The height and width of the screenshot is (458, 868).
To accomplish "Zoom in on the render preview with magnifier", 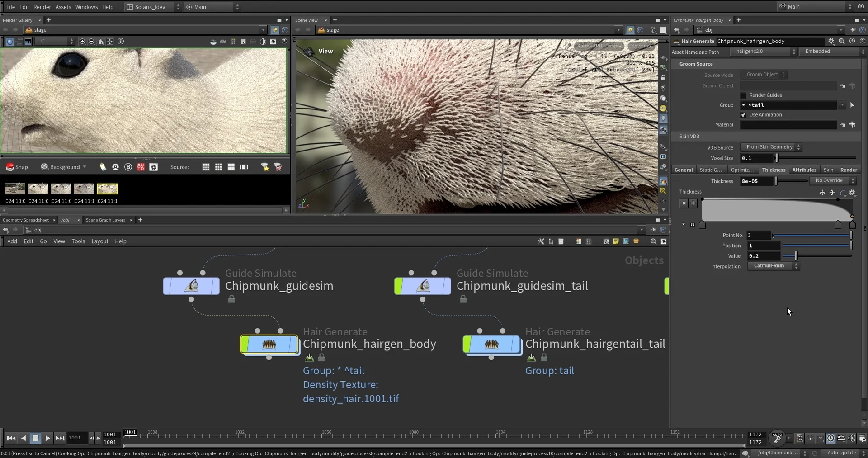I will [x=82, y=41].
